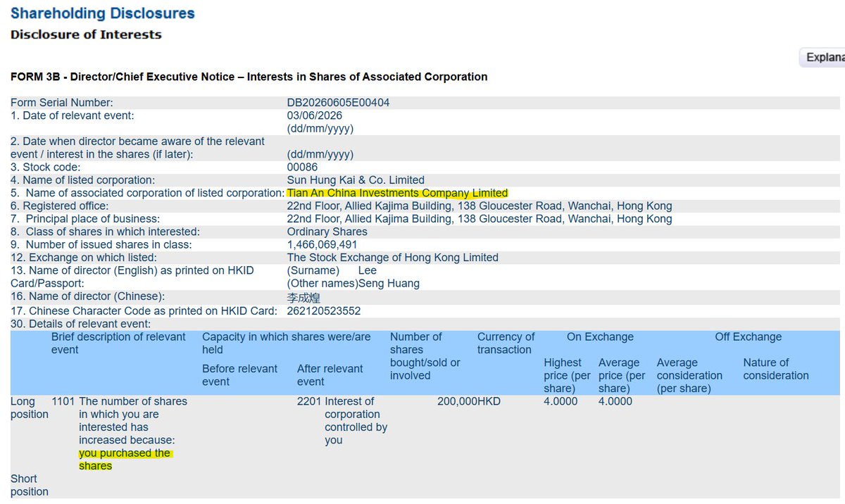Image resolution: width=845 pixels, height=504 pixels.
Task: Click 'Short position' row label
Action: point(30,485)
